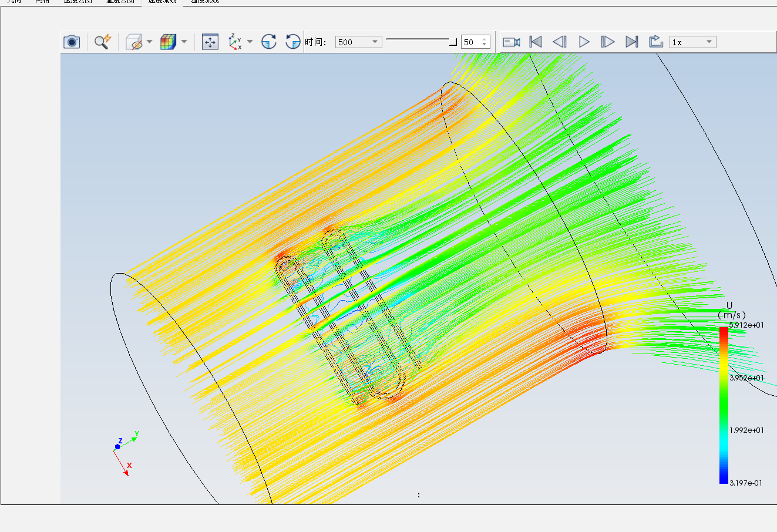Screen dimensions: 777x532
Task: Step back one frame
Action: (x=560, y=42)
